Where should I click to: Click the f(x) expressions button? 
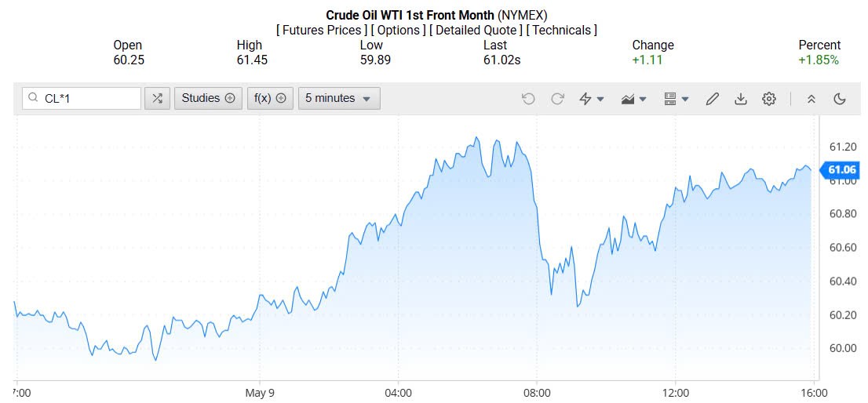pyautogui.click(x=270, y=98)
